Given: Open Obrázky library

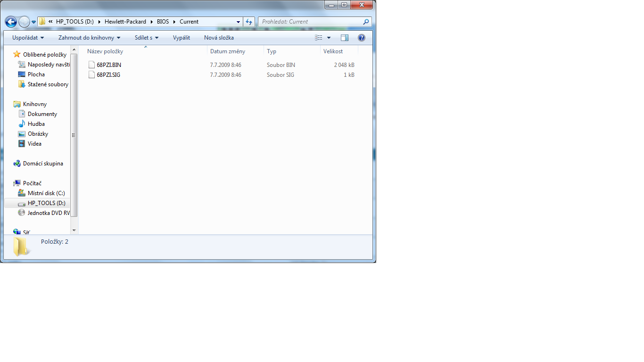Looking at the screenshot, I should (38, 134).
